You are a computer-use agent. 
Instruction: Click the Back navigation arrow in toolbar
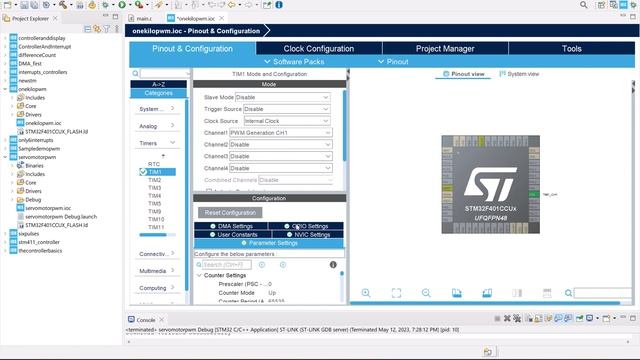(x=231, y=5)
